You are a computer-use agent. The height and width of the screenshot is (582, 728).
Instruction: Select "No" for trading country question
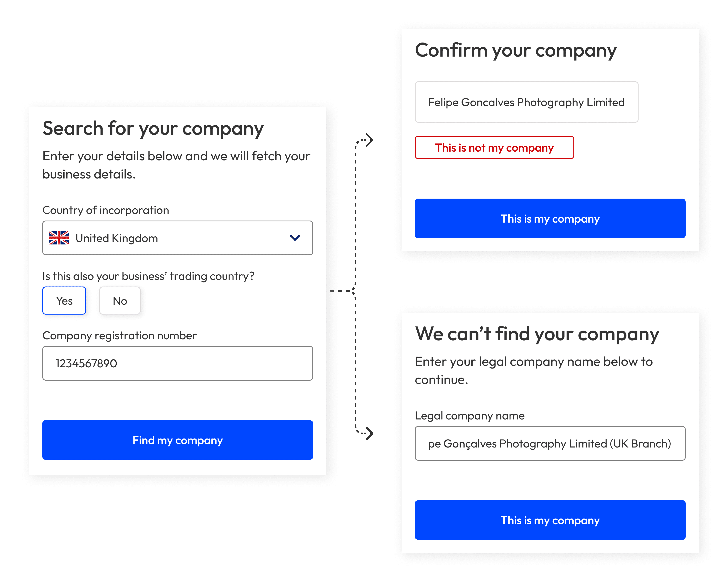[120, 300]
